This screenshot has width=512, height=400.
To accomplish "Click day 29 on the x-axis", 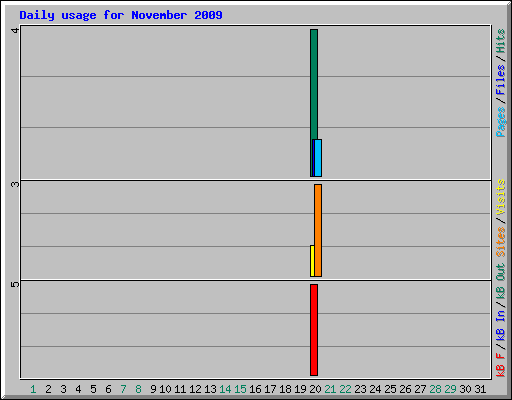I will coord(450,389).
